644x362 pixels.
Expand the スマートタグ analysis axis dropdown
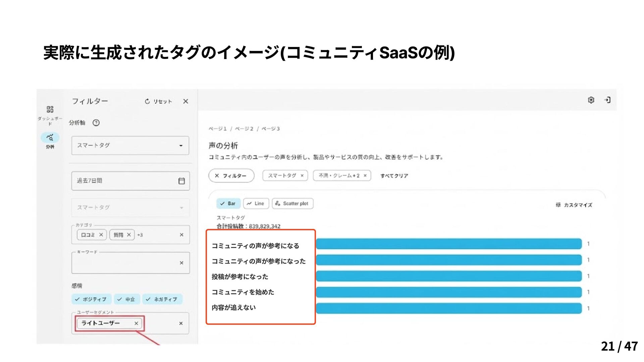130,145
